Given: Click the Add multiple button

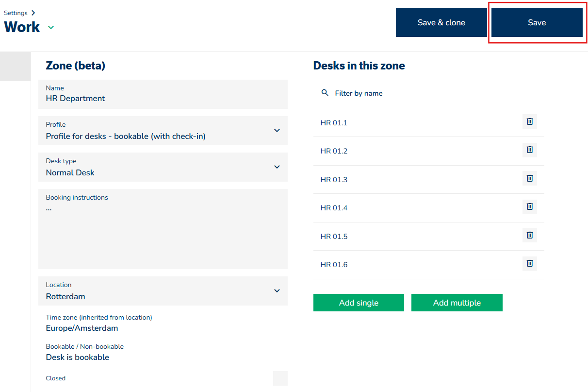Looking at the screenshot, I should point(457,303).
